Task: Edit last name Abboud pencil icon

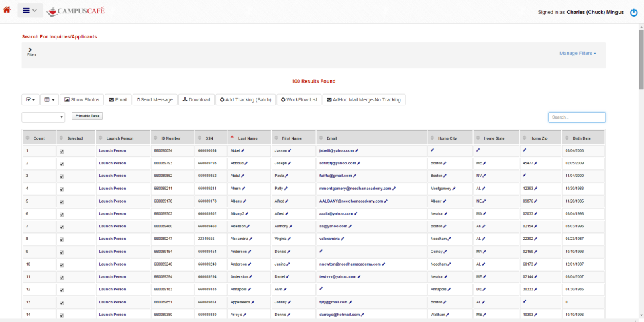Action: coord(247,163)
